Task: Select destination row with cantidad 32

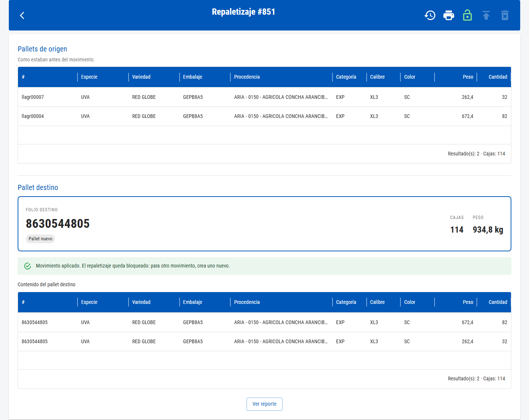Action: pos(264,341)
